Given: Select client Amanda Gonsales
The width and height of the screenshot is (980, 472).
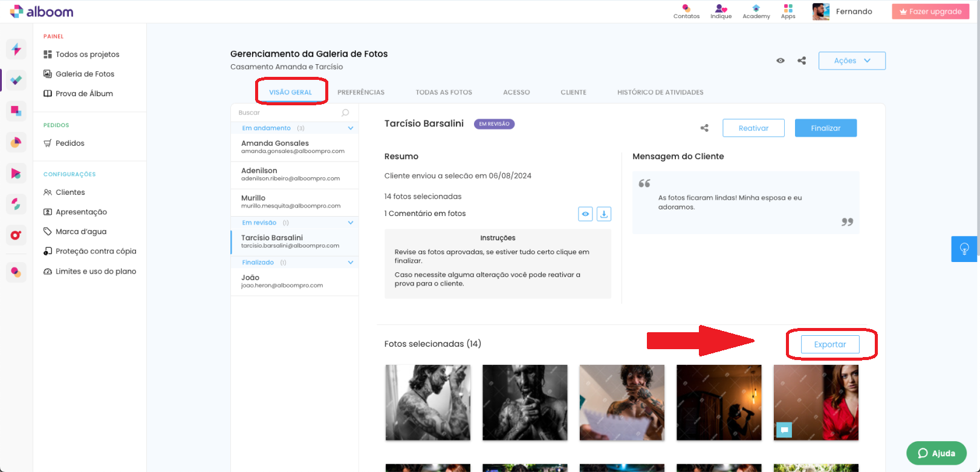Looking at the screenshot, I should tap(294, 148).
